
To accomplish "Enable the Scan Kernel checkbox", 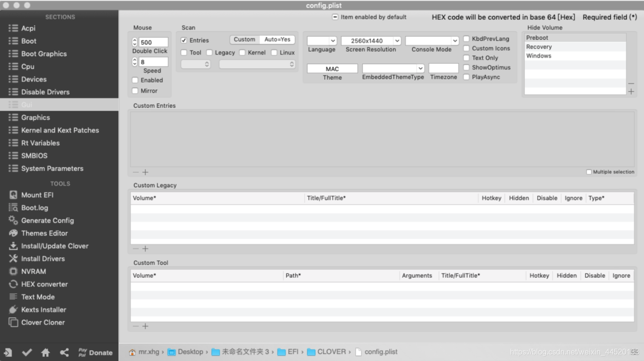I will [x=242, y=53].
